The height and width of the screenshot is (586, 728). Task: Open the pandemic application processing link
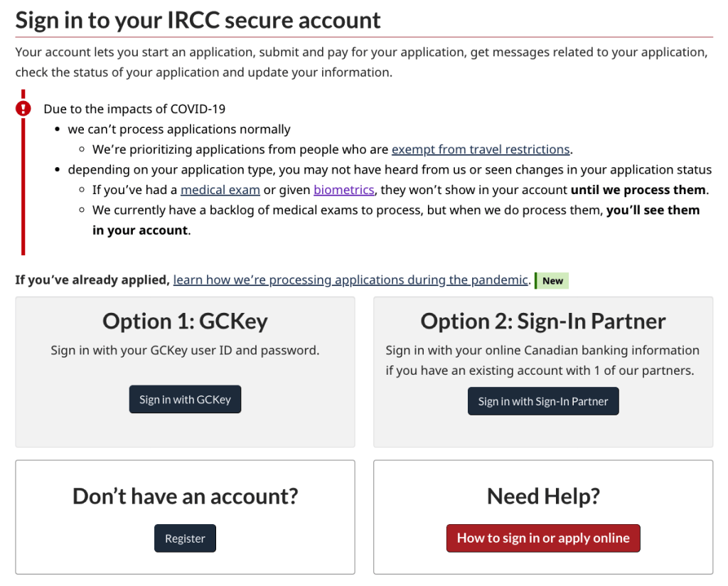pos(350,280)
